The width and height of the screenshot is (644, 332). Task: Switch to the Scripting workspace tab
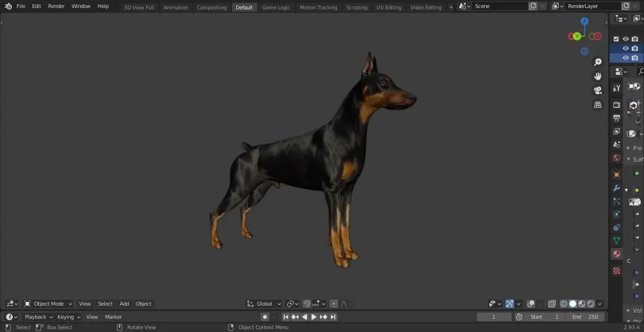pos(357,8)
